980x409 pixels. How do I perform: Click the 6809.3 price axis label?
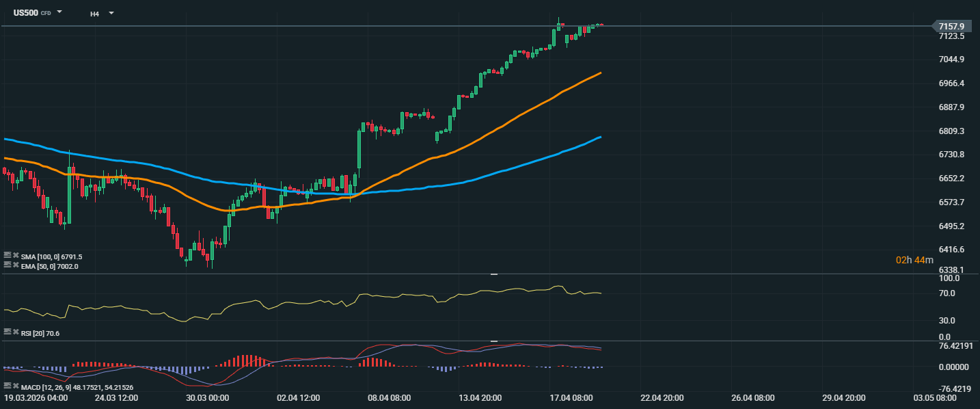(x=951, y=131)
